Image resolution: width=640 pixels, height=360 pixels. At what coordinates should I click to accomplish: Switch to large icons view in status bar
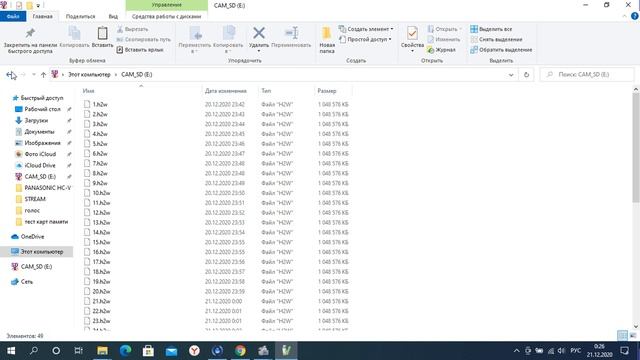pos(633,336)
